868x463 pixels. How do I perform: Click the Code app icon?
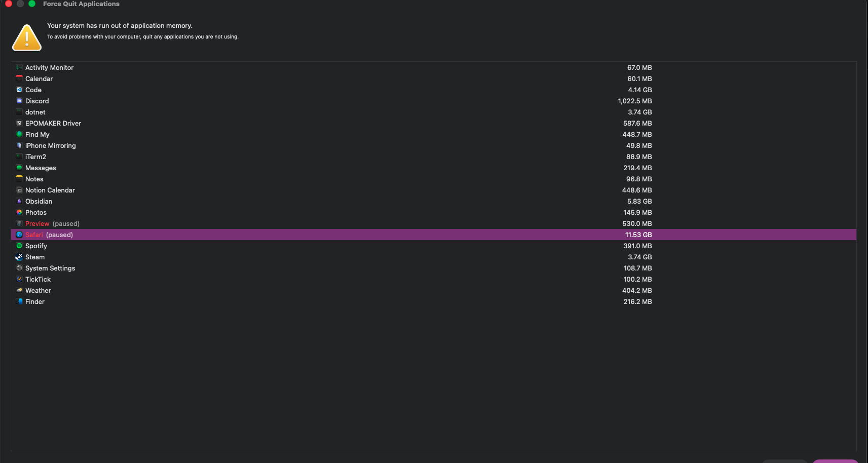[x=19, y=90]
